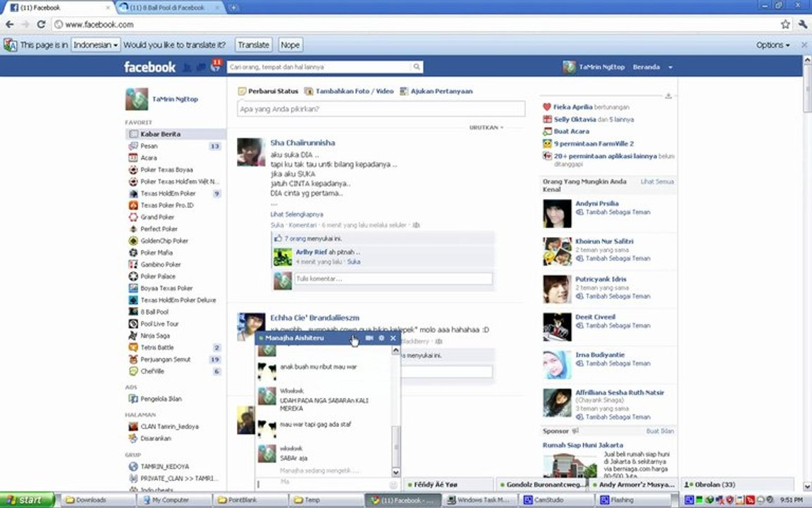Click the Translate button
The width and height of the screenshot is (812, 508).
click(x=253, y=45)
